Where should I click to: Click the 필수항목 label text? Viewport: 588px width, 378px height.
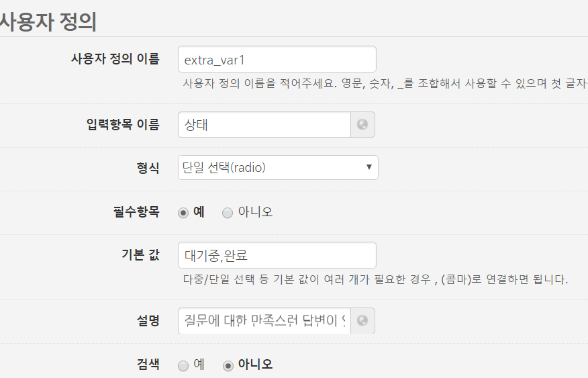136,212
